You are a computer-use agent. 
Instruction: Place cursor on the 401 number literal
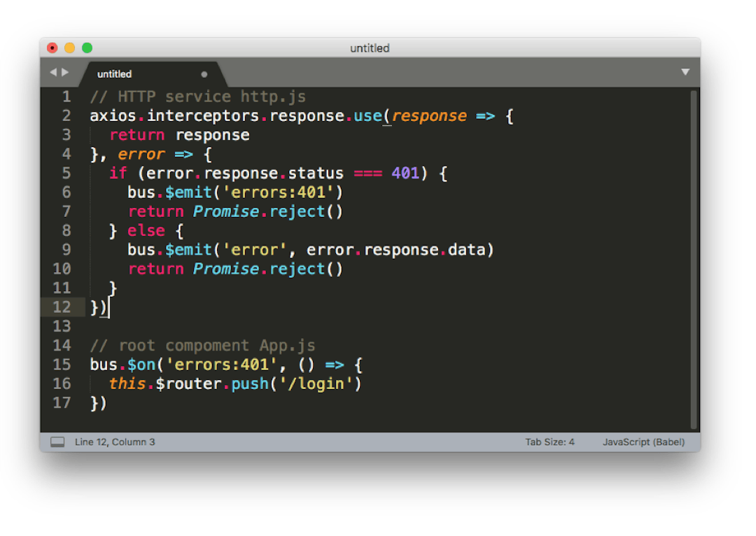pyautogui.click(x=405, y=173)
